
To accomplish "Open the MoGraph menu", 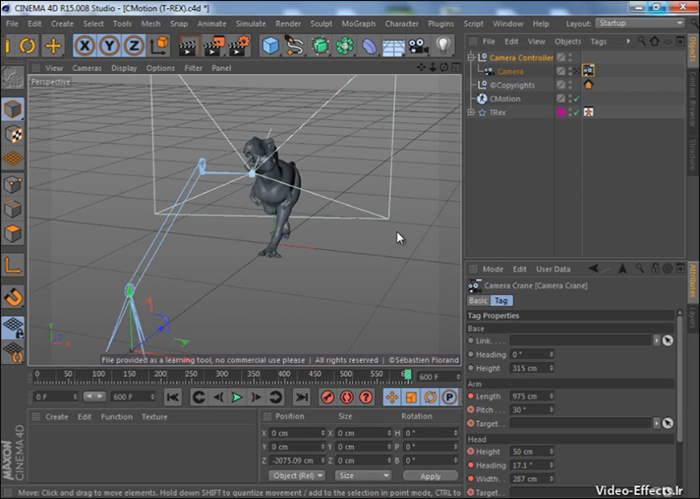I will coord(358,24).
